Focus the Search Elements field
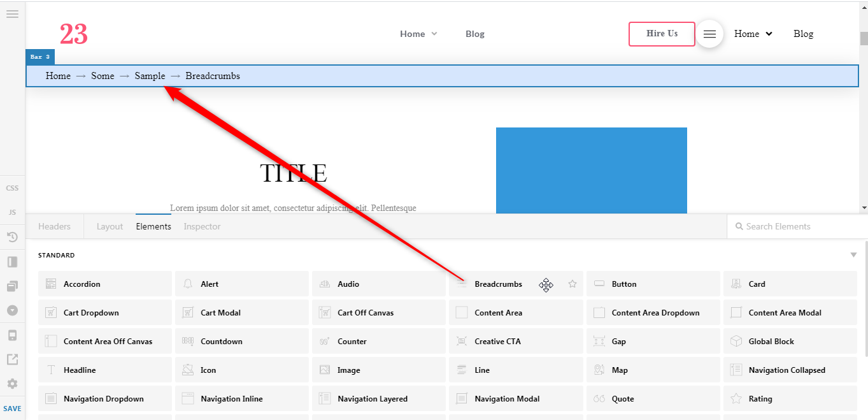 click(x=796, y=226)
